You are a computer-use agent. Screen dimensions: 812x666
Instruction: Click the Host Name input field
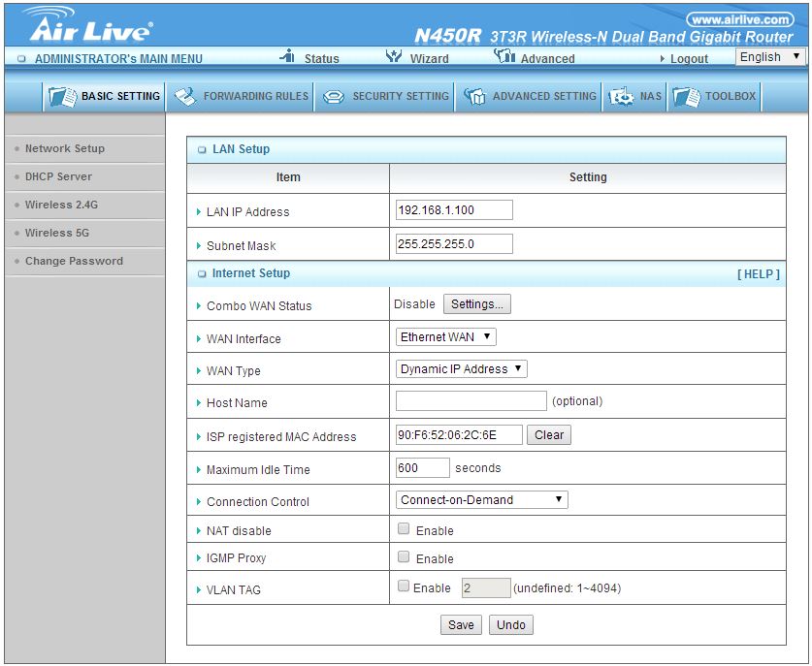471,401
